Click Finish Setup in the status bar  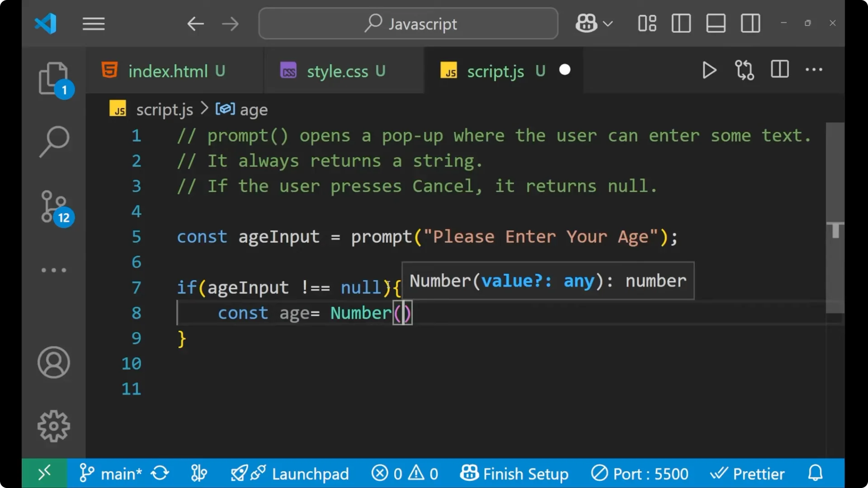pos(515,473)
